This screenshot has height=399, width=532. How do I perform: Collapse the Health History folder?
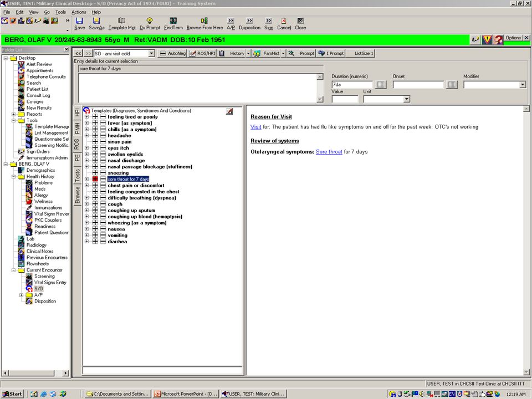(13, 176)
